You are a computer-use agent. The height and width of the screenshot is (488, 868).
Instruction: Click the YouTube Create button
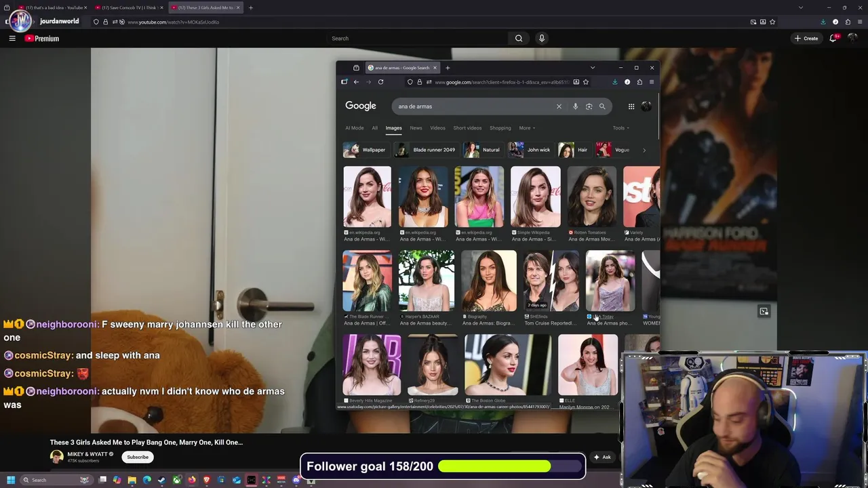tap(806, 39)
